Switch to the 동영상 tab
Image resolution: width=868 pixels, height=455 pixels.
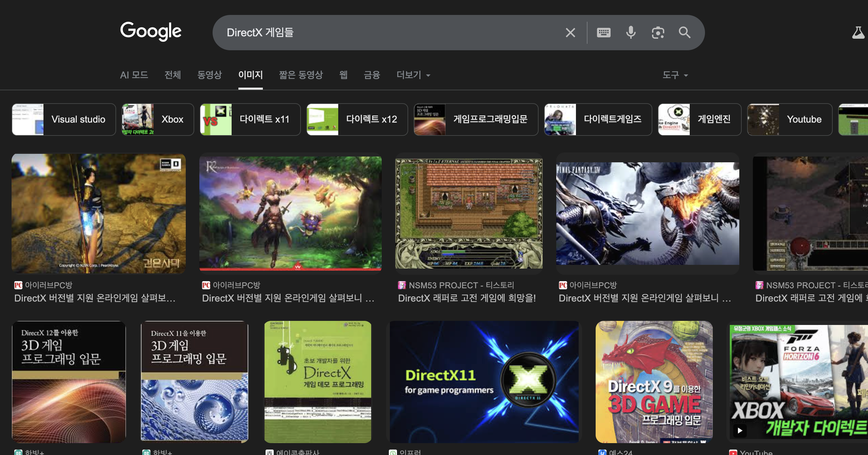coord(210,75)
